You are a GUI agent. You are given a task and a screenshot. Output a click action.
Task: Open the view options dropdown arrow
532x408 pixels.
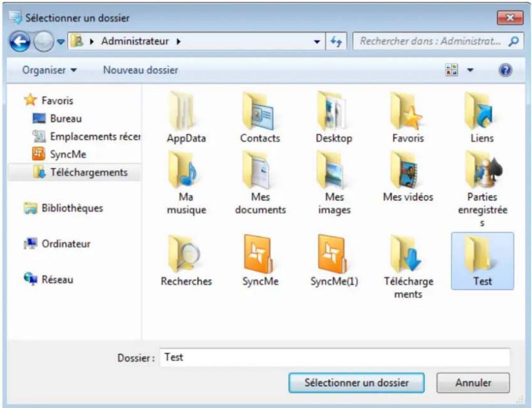[x=470, y=70]
